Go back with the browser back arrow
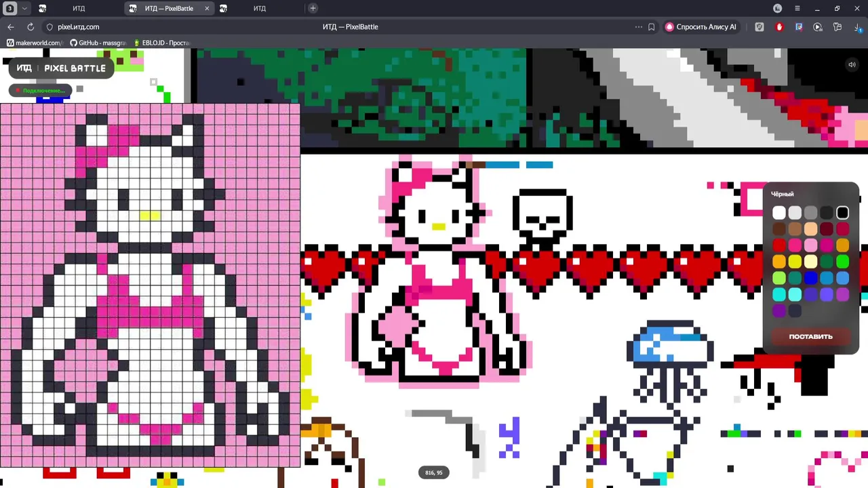The width and height of the screenshot is (868, 488). pyautogui.click(x=11, y=27)
